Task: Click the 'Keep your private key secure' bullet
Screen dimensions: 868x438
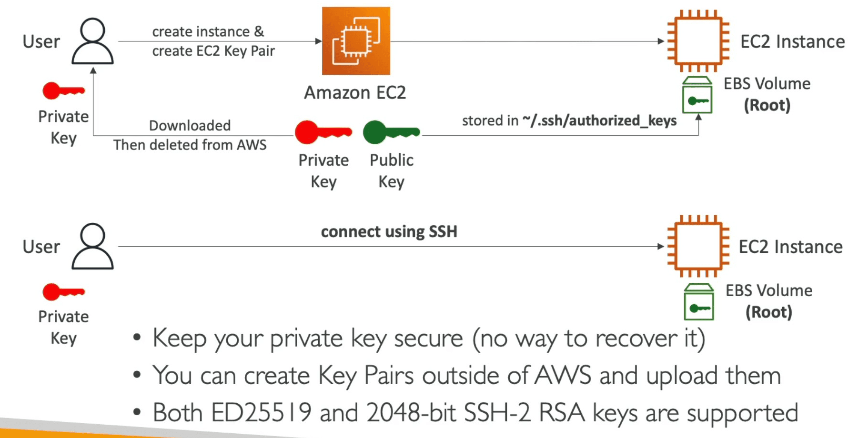Action: tap(428, 338)
